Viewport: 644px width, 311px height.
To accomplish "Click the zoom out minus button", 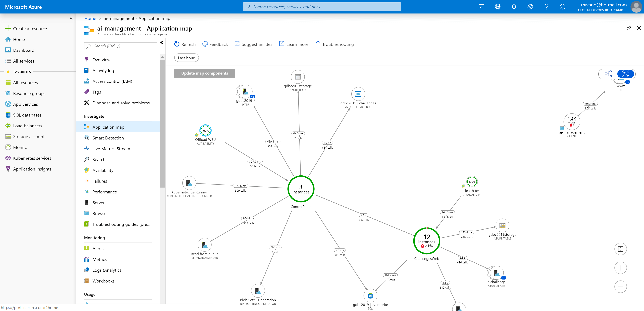I will (x=621, y=287).
